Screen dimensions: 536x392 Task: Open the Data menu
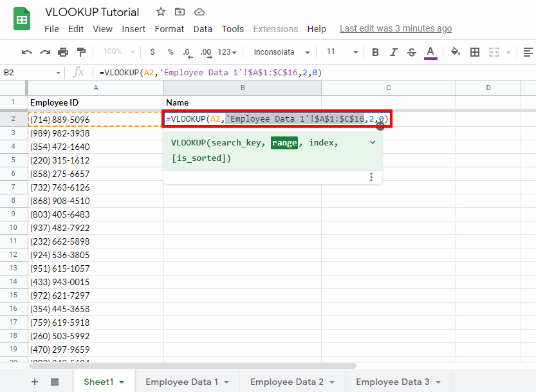[203, 29]
